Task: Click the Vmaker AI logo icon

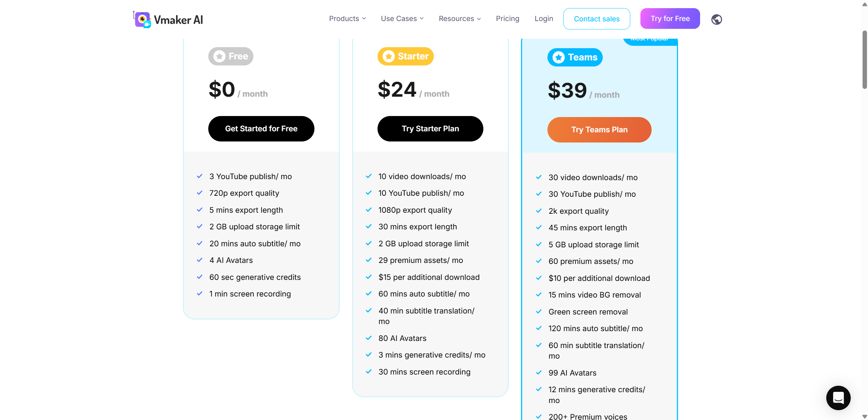Action: tap(142, 19)
